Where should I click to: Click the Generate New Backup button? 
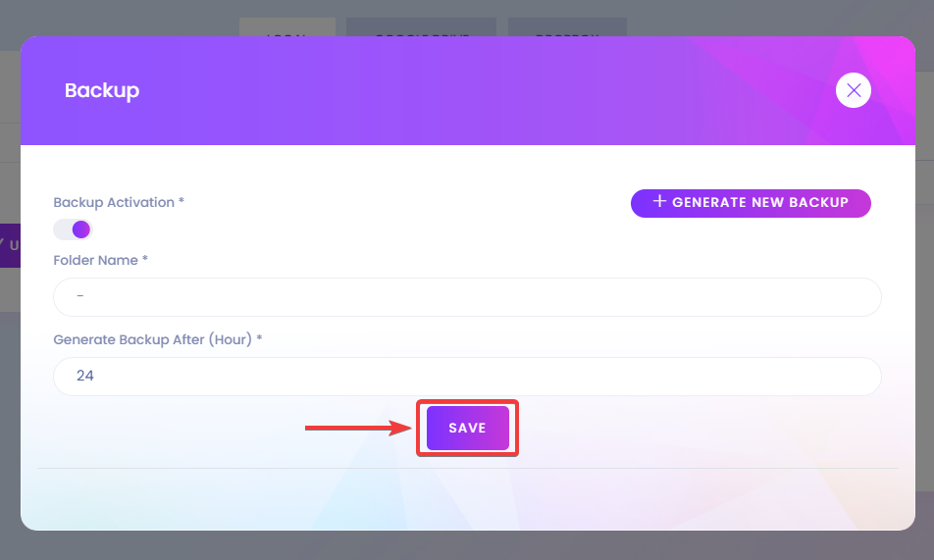[x=751, y=203]
